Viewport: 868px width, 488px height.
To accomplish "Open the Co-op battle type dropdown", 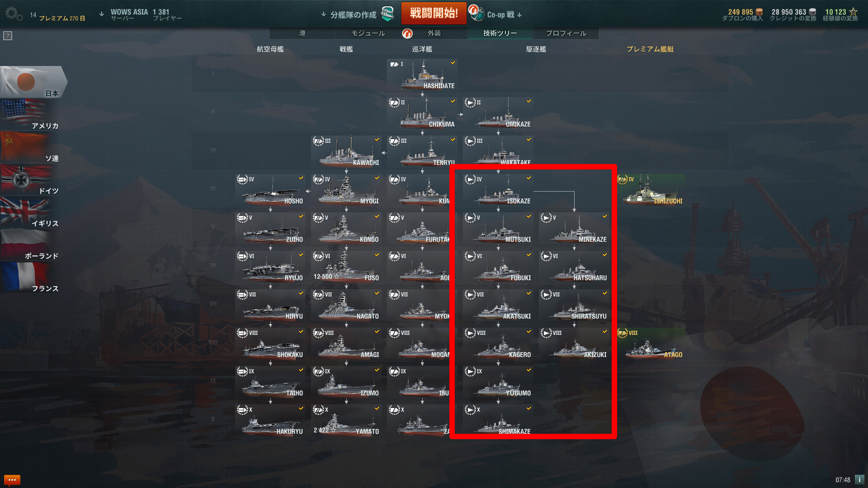I will click(x=505, y=14).
